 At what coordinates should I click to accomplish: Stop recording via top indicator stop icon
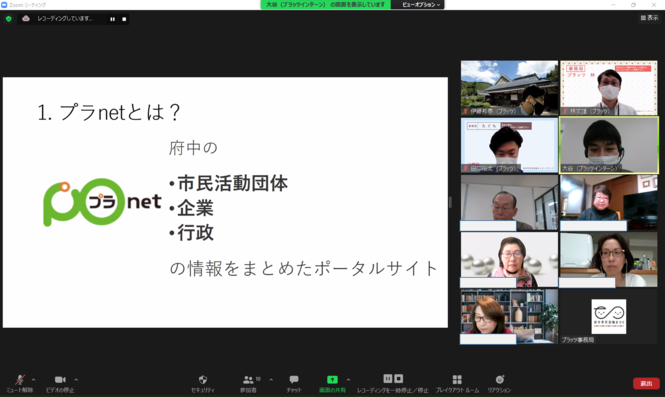point(124,19)
